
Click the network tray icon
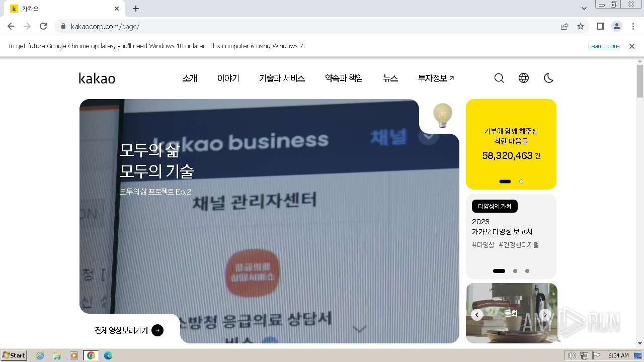584,355
